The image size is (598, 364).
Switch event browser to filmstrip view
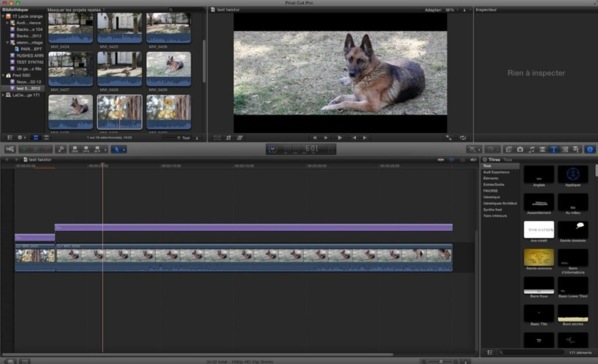coord(36,137)
